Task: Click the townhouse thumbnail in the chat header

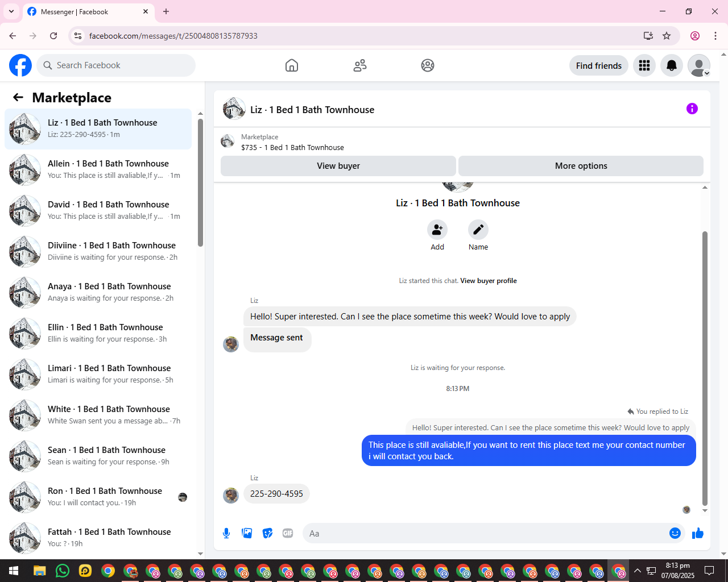Action: (234, 109)
